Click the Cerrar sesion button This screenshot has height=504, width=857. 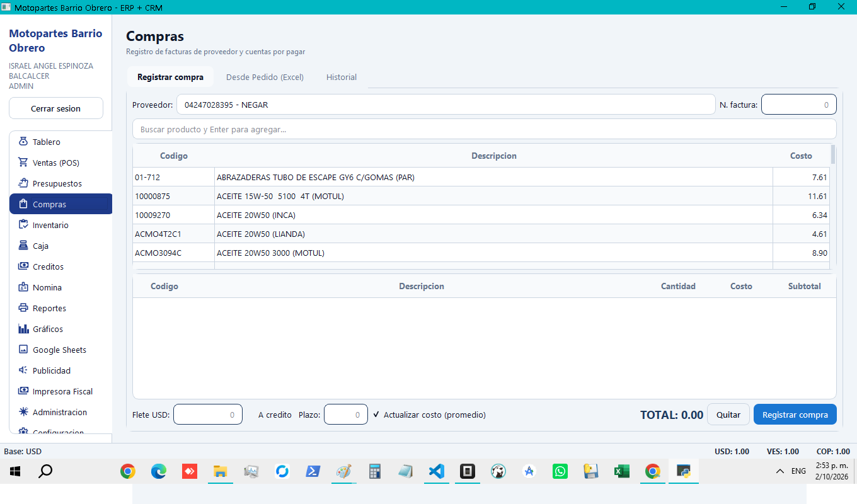tap(56, 108)
